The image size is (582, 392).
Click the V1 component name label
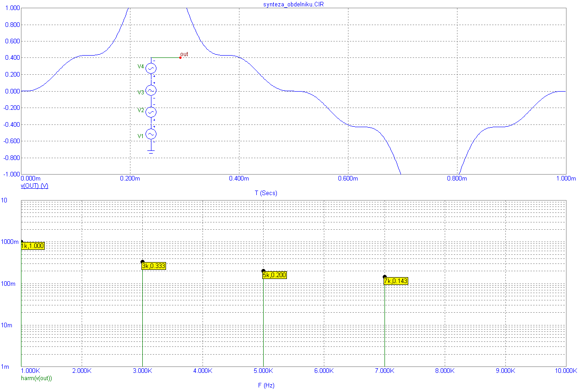tap(141, 135)
